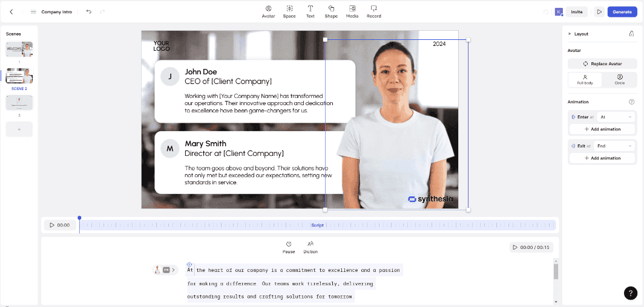Viewport: 644px width, 307px height.
Task: Click the undo arrow
Action: [x=89, y=11]
